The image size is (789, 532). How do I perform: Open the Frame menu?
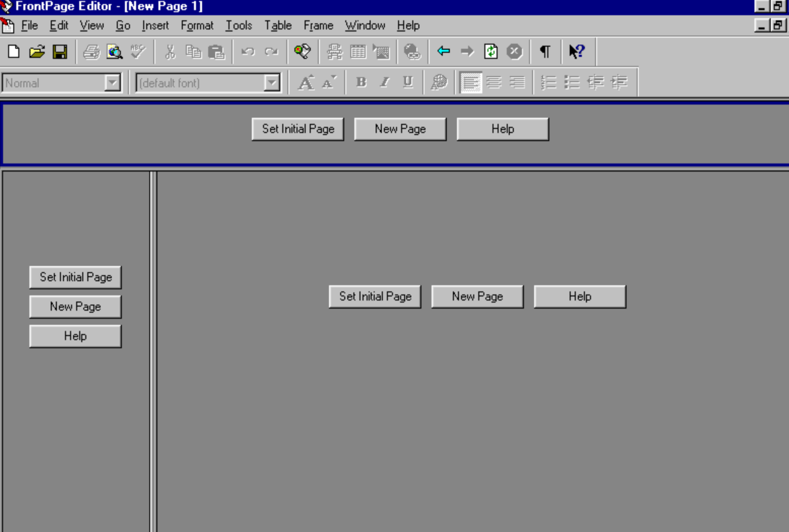pos(318,25)
